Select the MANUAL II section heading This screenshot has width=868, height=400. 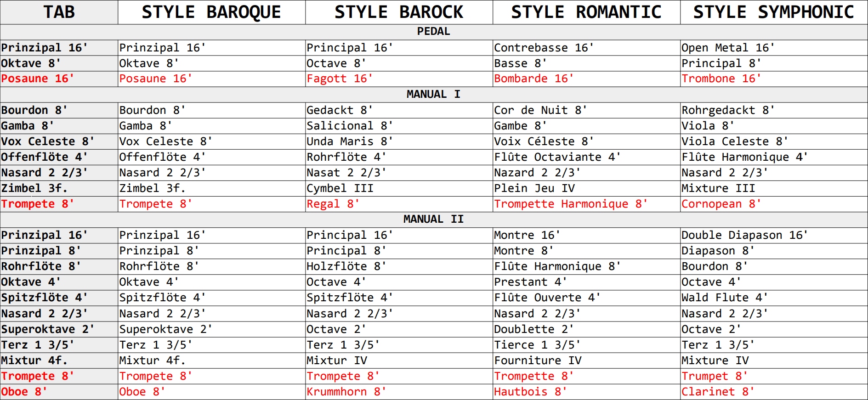433,220
